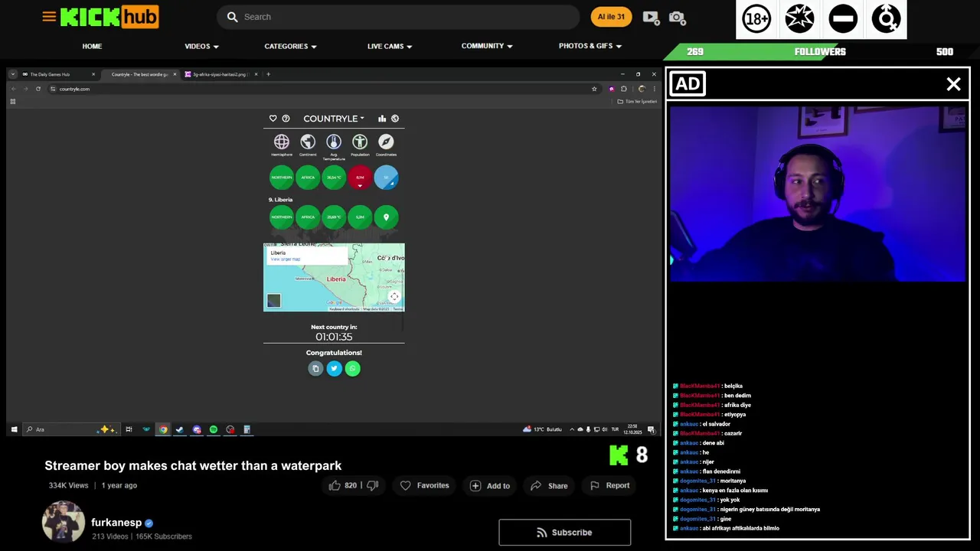The image size is (980, 551).
Task: Click the green location pin circle for Liberia
Action: point(386,217)
